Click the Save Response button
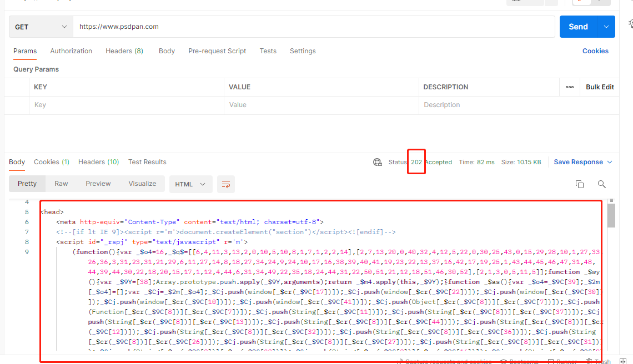 click(x=578, y=162)
